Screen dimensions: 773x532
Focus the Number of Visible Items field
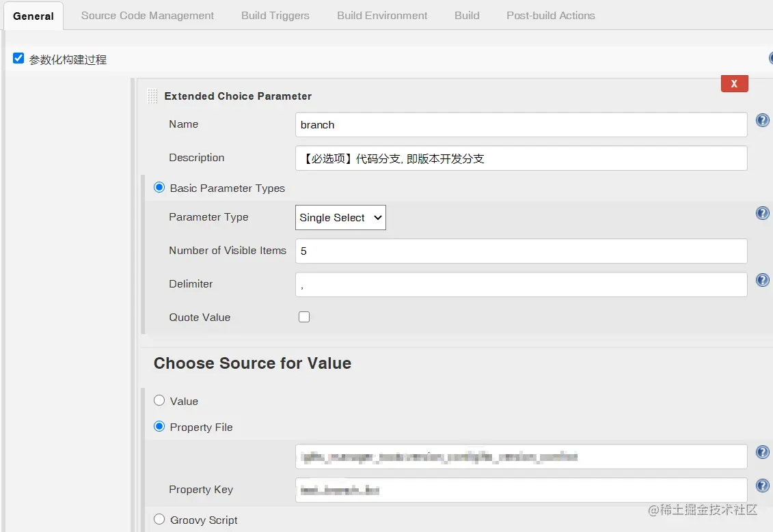[x=521, y=251]
